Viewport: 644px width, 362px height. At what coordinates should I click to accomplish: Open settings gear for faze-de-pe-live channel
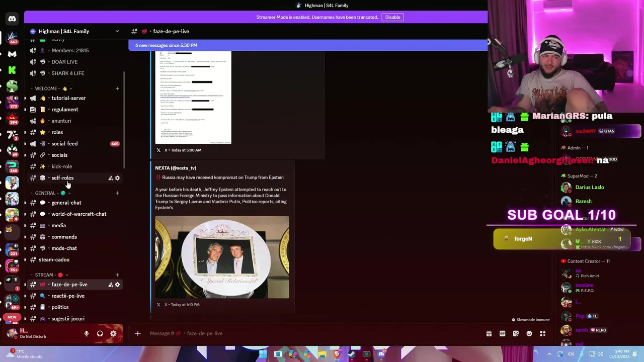[x=117, y=285]
